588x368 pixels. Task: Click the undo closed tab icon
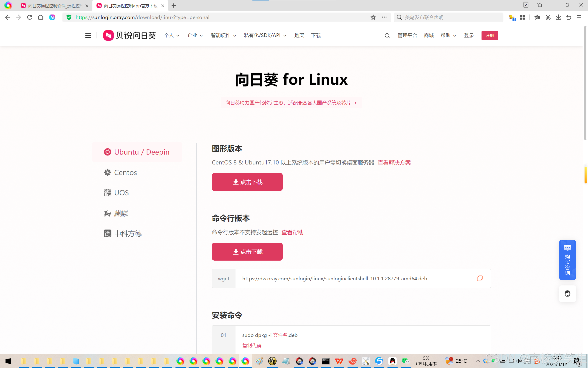click(x=569, y=17)
